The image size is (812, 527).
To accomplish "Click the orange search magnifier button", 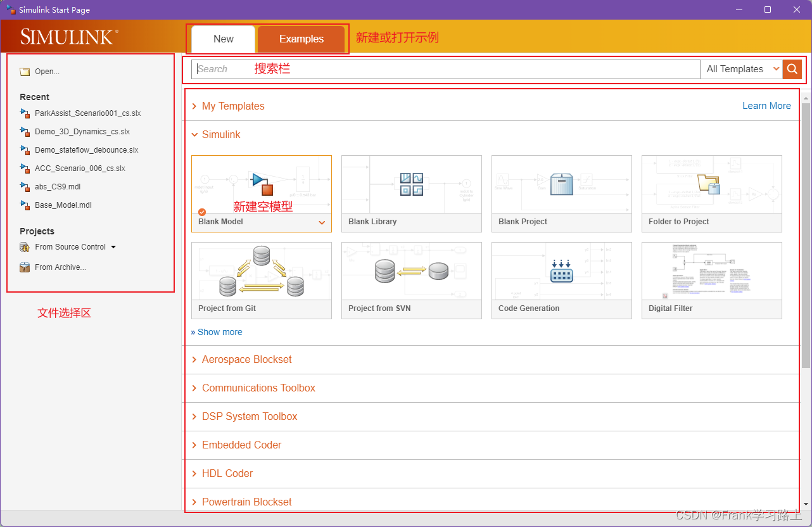I will [792, 69].
